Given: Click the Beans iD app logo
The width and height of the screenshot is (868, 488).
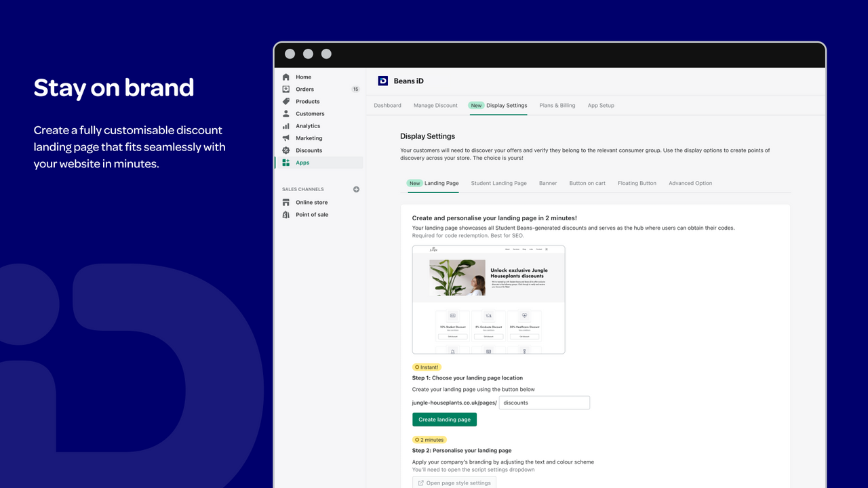Looking at the screenshot, I should [x=383, y=81].
